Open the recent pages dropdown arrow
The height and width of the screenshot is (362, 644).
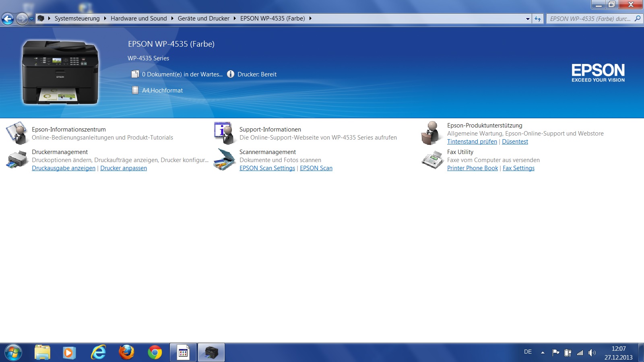click(x=31, y=19)
